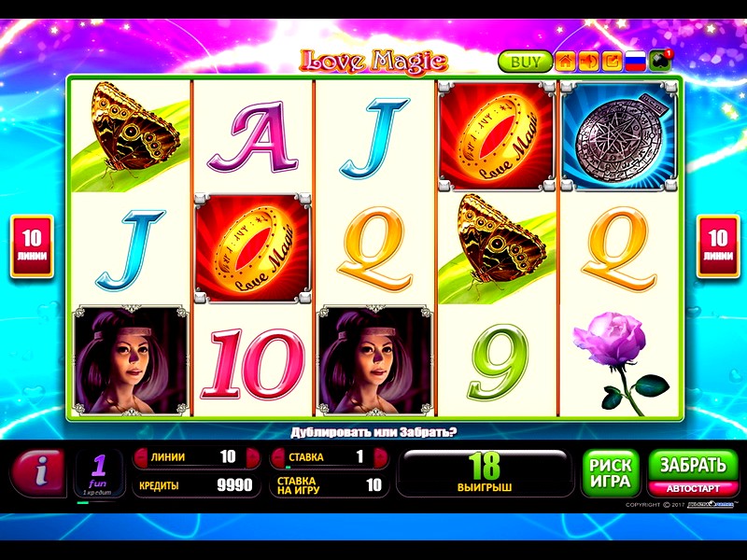747x560 pixels.
Task: Click the right 10 линии indicator
Action: coord(718,246)
